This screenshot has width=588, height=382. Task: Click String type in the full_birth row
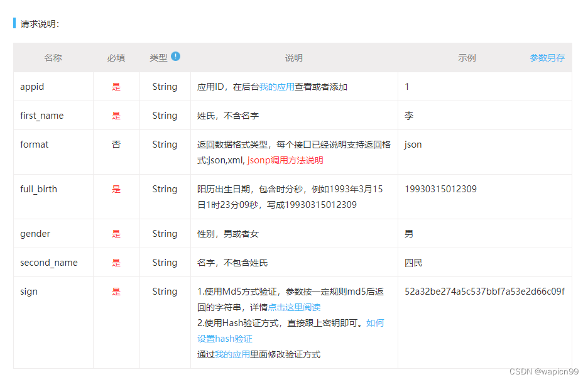click(165, 189)
